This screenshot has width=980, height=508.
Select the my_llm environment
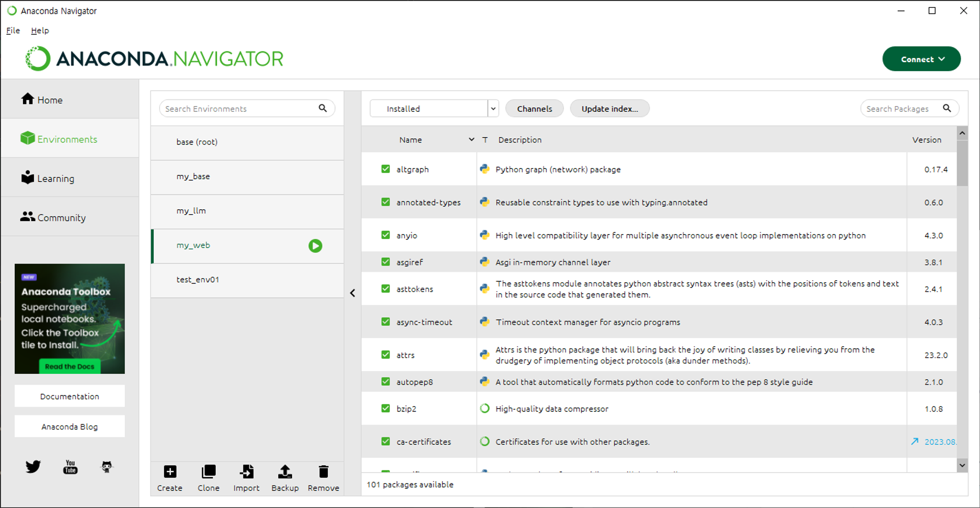coord(247,211)
